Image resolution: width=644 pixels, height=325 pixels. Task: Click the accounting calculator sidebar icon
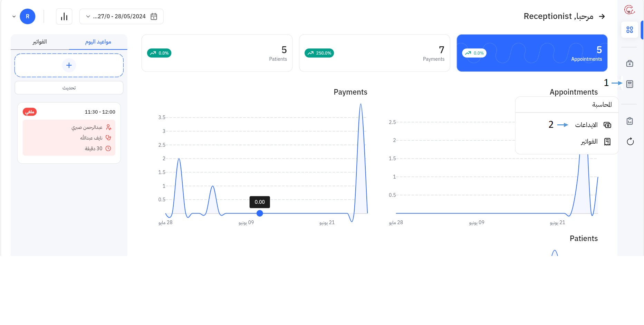coord(629,84)
